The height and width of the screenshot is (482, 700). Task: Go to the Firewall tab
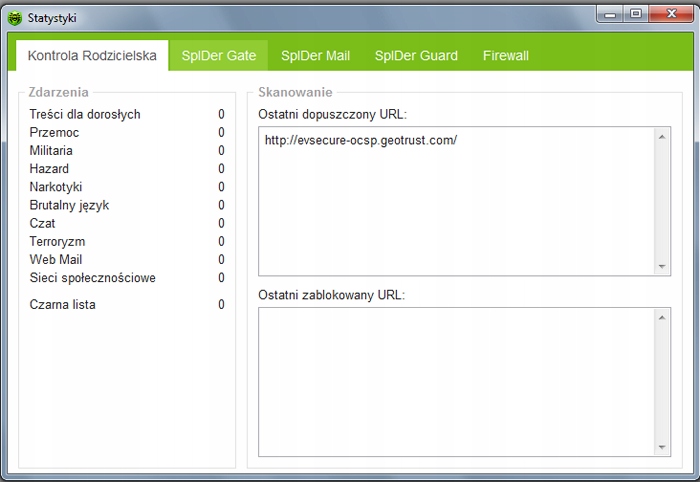coord(505,56)
